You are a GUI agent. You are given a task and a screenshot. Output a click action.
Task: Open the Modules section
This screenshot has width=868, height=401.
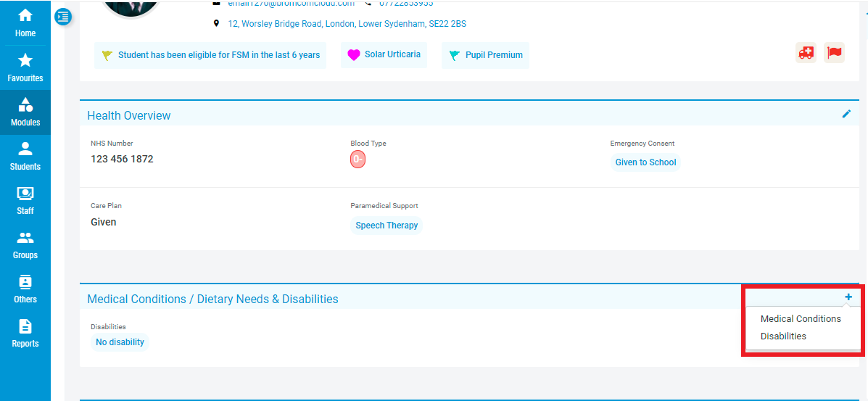tap(25, 112)
